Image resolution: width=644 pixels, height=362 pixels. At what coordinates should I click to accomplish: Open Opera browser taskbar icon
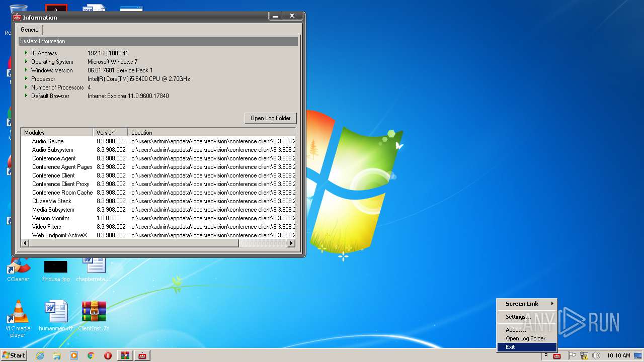click(108, 355)
